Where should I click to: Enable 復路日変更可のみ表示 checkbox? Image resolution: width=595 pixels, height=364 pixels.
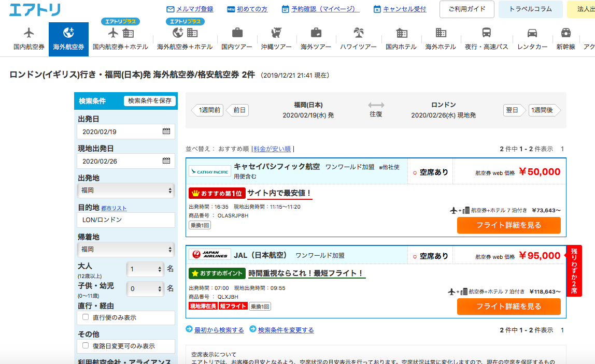point(86,345)
